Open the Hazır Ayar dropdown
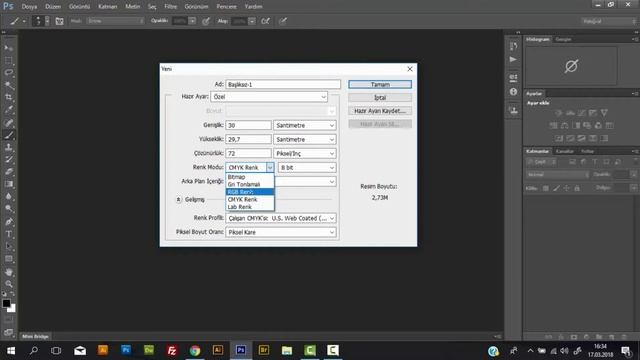The height and width of the screenshot is (360, 640). coord(269,97)
